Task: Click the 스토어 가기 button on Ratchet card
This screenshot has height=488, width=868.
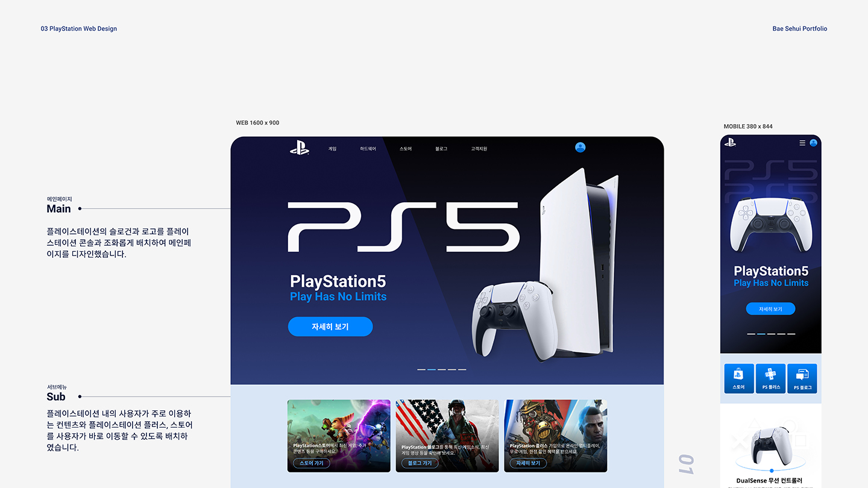Action: (312, 463)
